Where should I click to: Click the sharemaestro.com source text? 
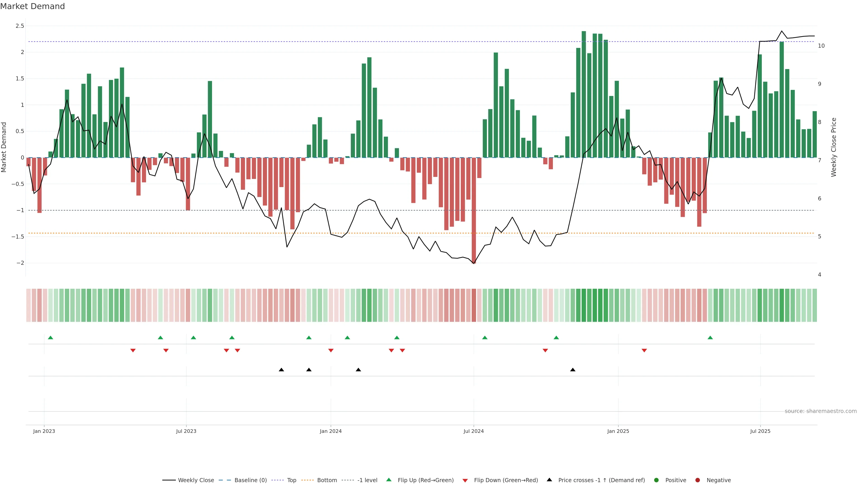[x=821, y=411]
